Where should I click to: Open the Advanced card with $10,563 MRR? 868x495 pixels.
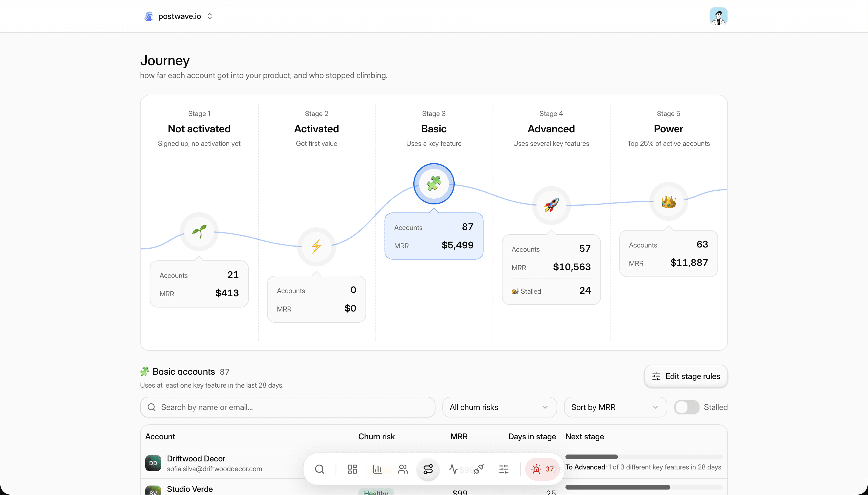[551, 269]
